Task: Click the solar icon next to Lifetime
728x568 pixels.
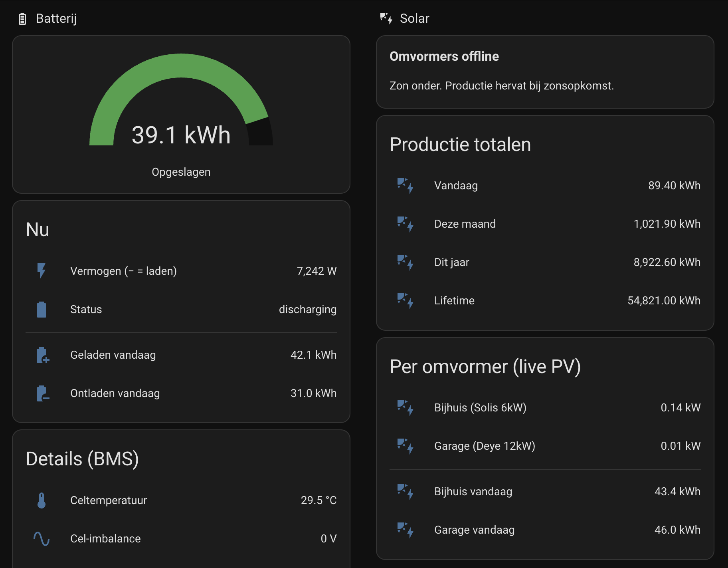Action: pos(406,300)
